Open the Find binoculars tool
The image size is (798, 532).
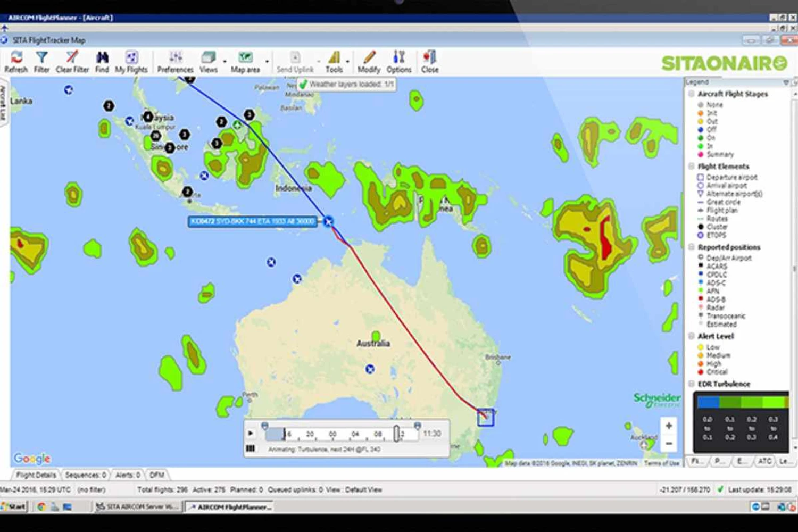click(102, 62)
